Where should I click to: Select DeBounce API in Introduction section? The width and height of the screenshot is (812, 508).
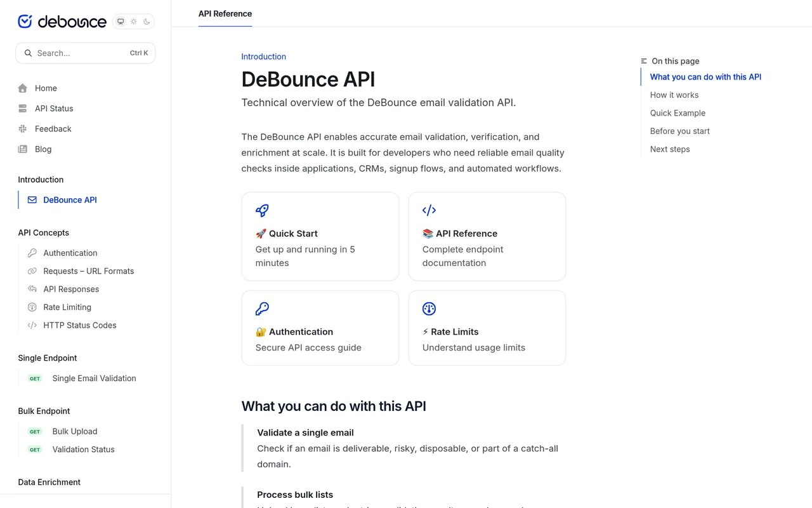pyautogui.click(x=70, y=200)
